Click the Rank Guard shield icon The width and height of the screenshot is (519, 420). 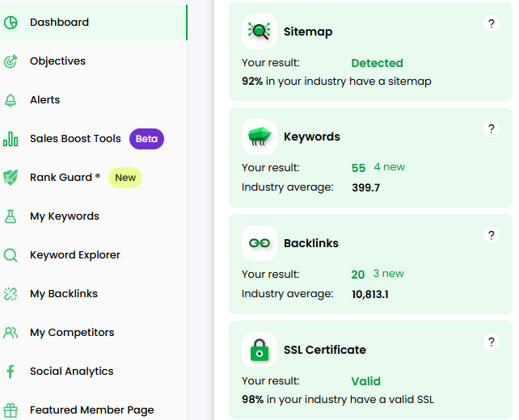(11, 177)
